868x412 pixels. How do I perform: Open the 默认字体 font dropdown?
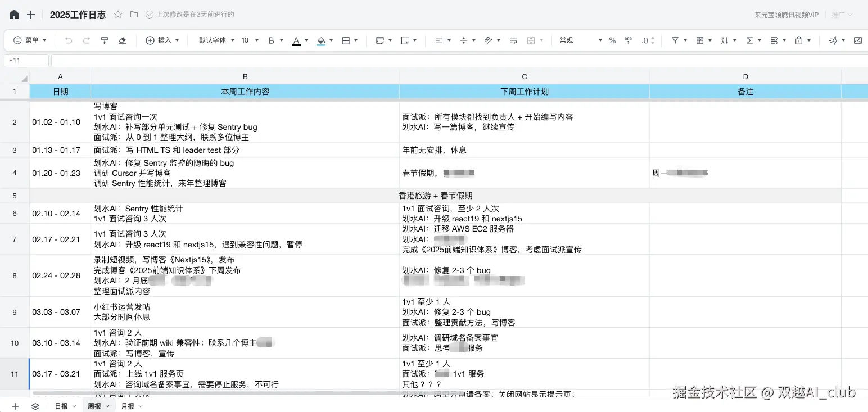(x=216, y=40)
